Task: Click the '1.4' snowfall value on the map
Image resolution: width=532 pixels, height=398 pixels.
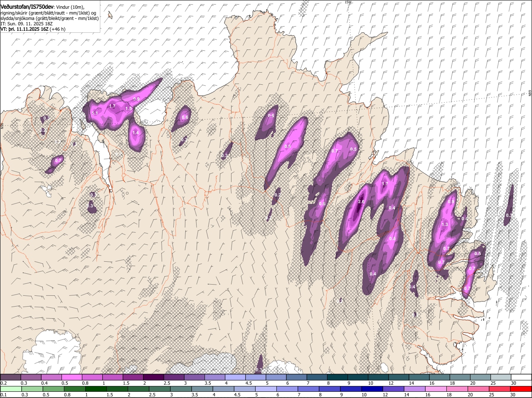Action: point(135,133)
